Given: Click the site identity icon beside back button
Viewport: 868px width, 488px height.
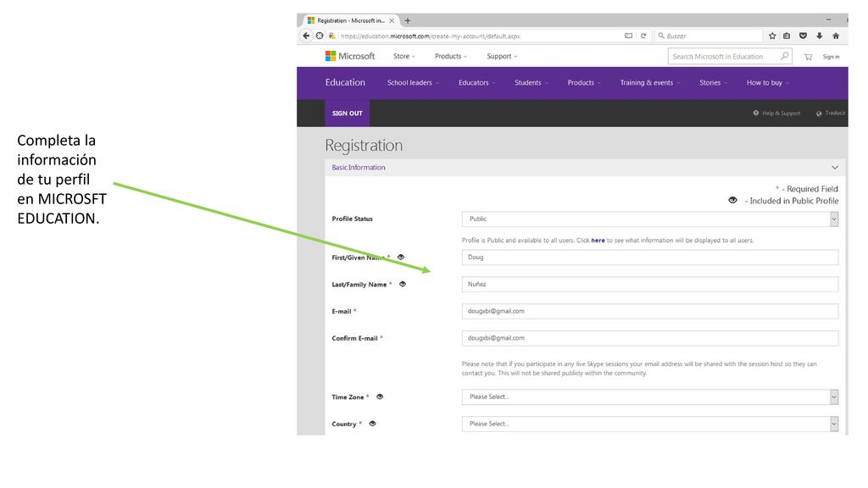Looking at the screenshot, I should [x=320, y=36].
